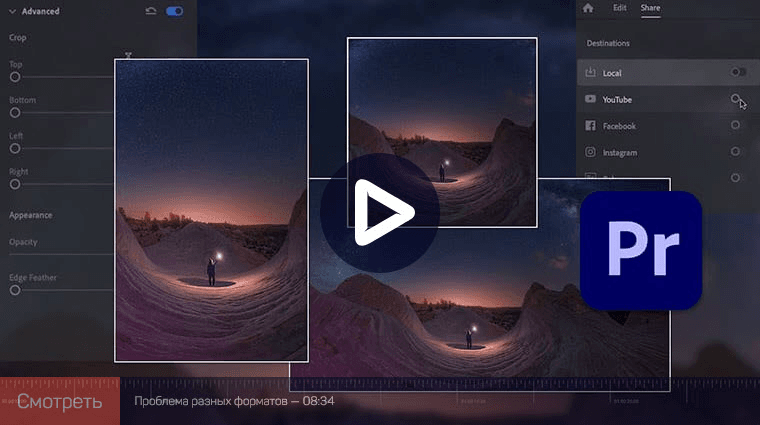Toggle the Advanced section switch off
This screenshot has width=760, height=425.
[x=174, y=11]
